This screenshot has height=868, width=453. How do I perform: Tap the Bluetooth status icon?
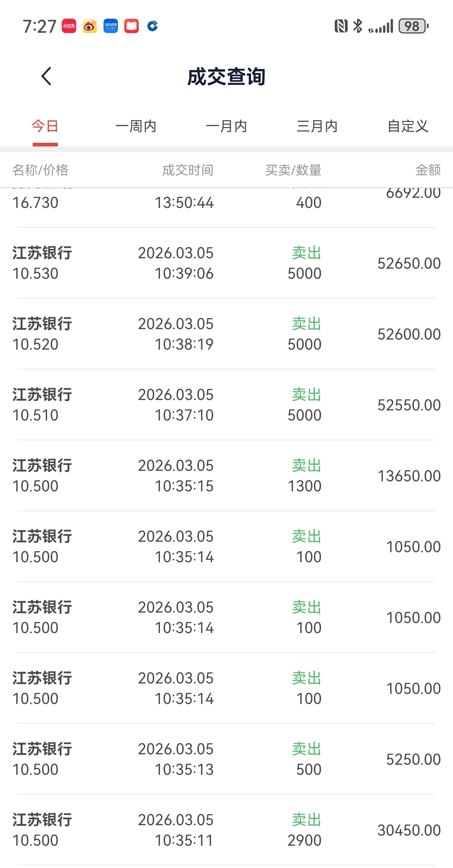(x=358, y=26)
